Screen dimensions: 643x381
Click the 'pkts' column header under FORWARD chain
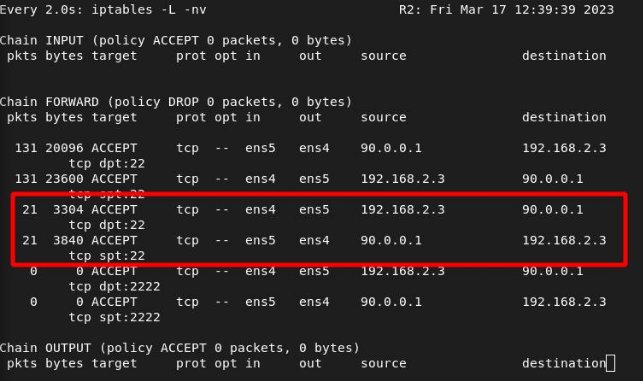click(22, 118)
